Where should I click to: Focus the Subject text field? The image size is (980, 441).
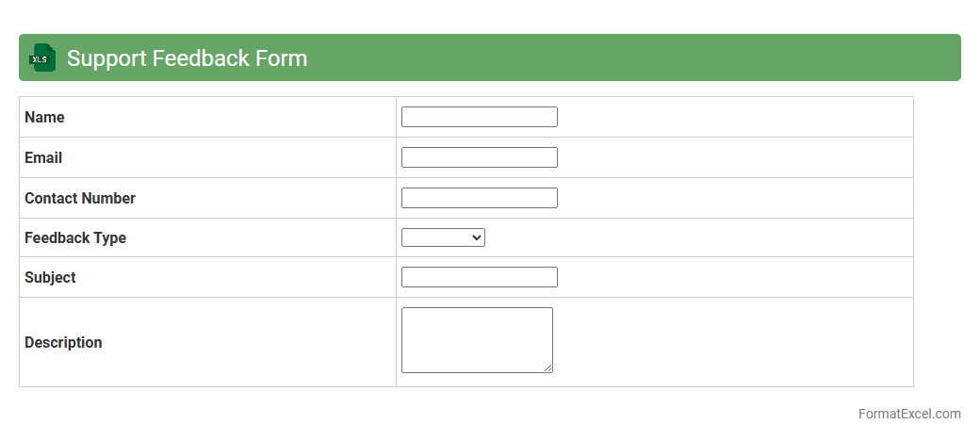[479, 277]
